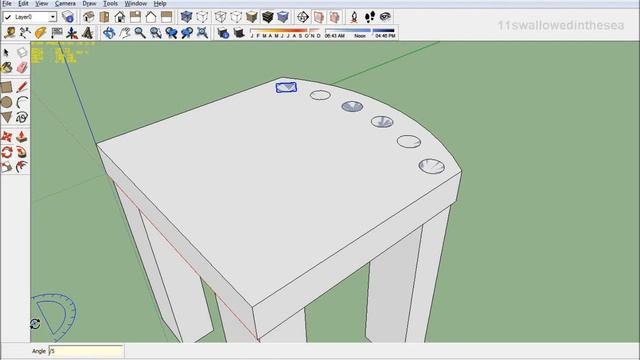
Task: Open the Layer Manager icon
Action: click(x=68, y=17)
